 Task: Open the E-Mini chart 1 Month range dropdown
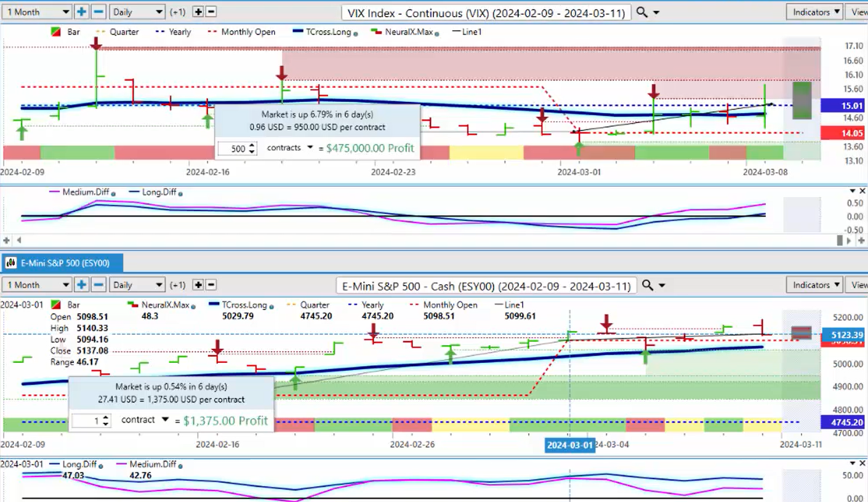pos(36,285)
